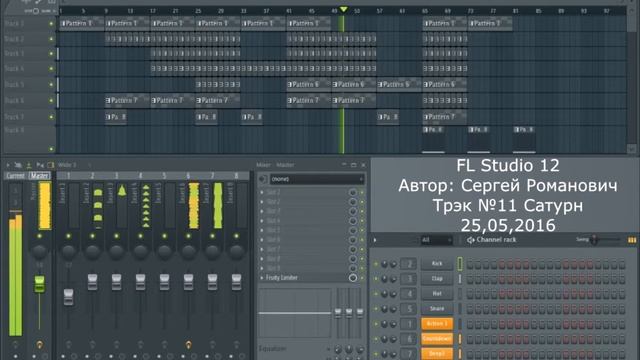The image size is (640, 360).
Task: Click the Snare channel mixer track number 5
Action: tap(409, 309)
